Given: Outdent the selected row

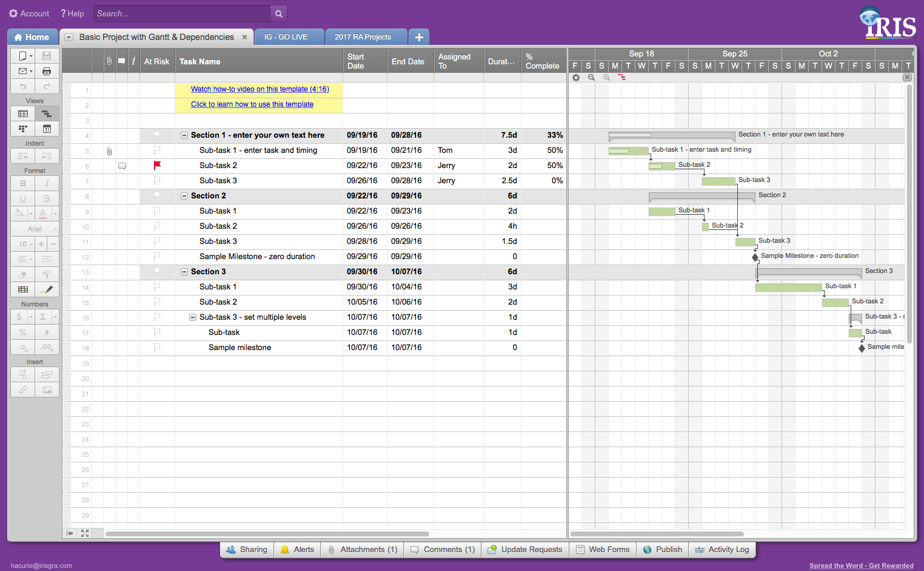Looking at the screenshot, I should [x=22, y=156].
